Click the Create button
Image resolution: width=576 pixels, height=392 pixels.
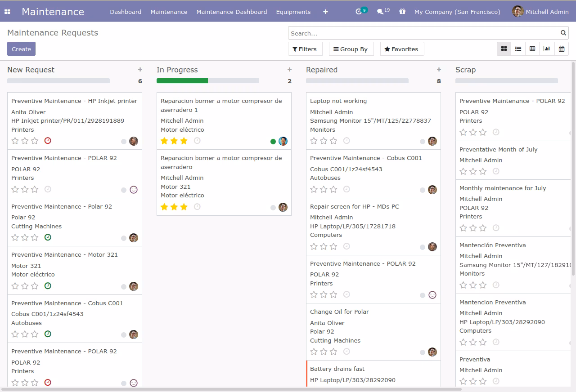[21, 49]
